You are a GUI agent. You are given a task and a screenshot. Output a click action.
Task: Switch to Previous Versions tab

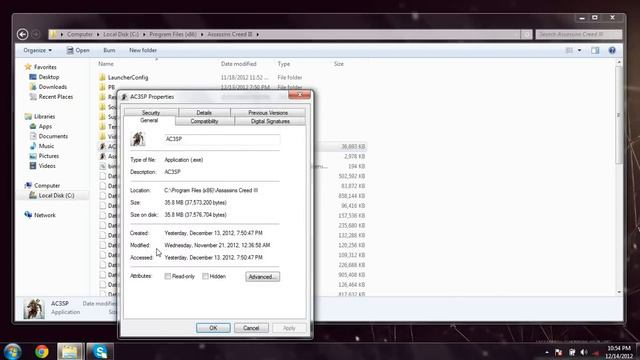[x=268, y=113]
